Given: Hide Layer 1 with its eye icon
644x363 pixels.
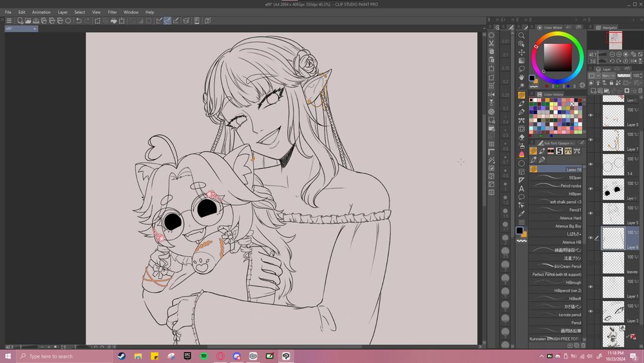Looking at the screenshot, I should (591, 287).
